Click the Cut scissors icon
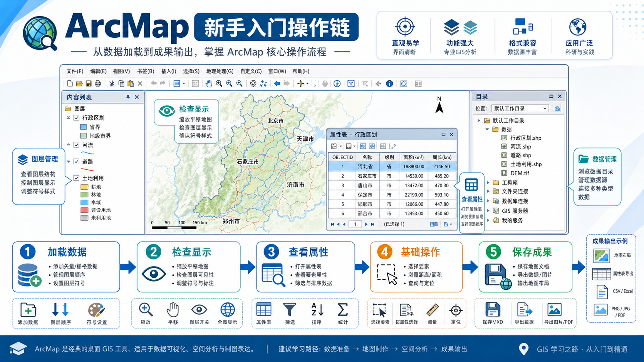Image resolution: width=644 pixels, height=362 pixels. [112, 83]
